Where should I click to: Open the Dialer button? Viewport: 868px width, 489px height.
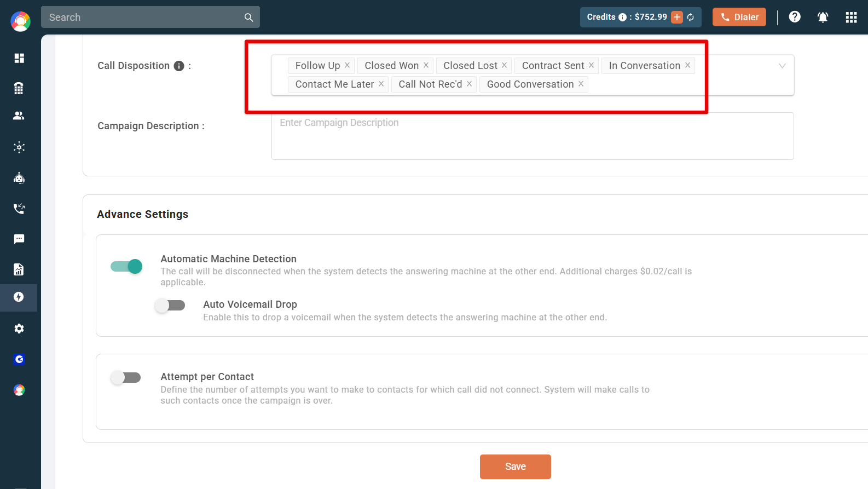pyautogui.click(x=739, y=17)
